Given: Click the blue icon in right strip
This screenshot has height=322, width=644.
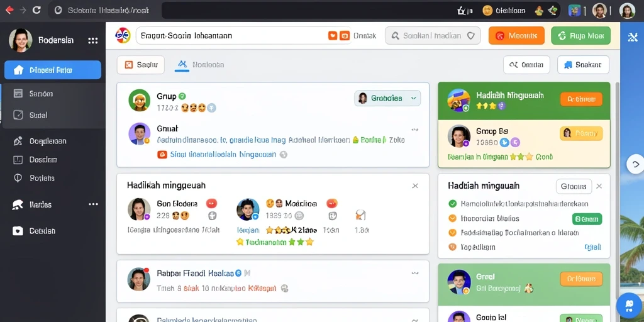Looking at the screenshot, I should pos(633,37).
